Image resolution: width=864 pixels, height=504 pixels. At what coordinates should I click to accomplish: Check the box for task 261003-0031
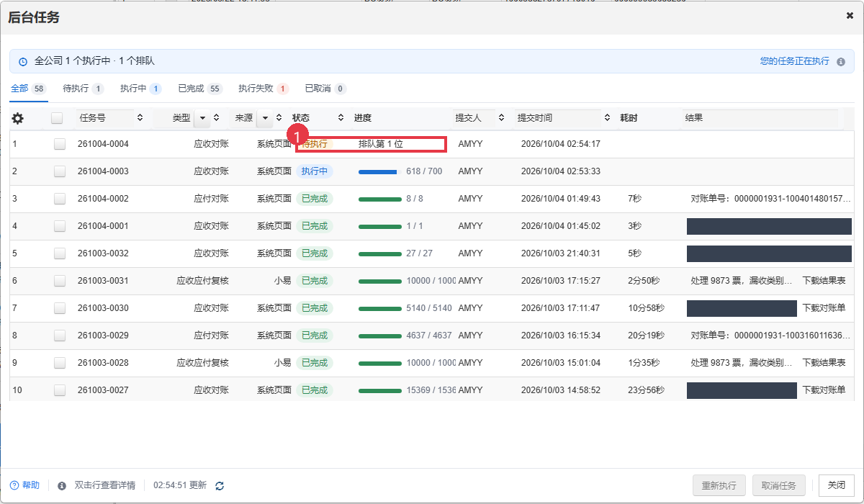pyautogui.click(x=59, y=281)
